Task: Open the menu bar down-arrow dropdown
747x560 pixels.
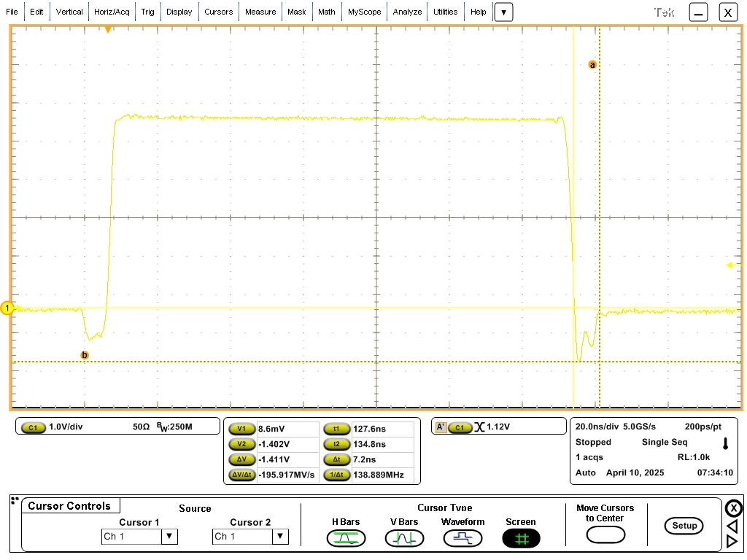Action: 503,12
